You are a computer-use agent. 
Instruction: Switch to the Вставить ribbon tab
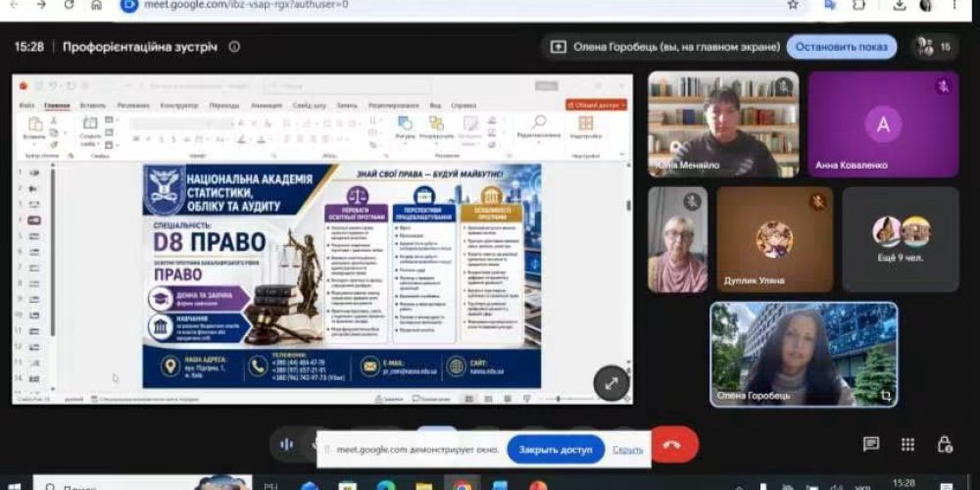[92, 105]
